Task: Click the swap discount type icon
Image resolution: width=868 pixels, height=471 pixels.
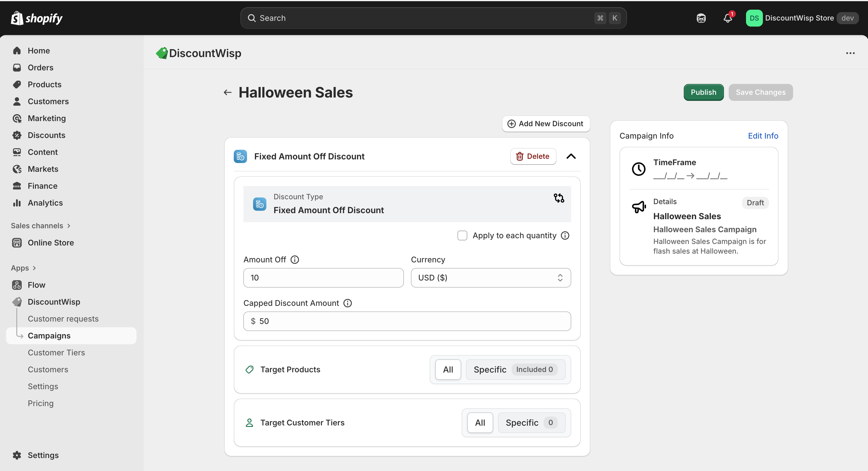Action: point(559,198)
